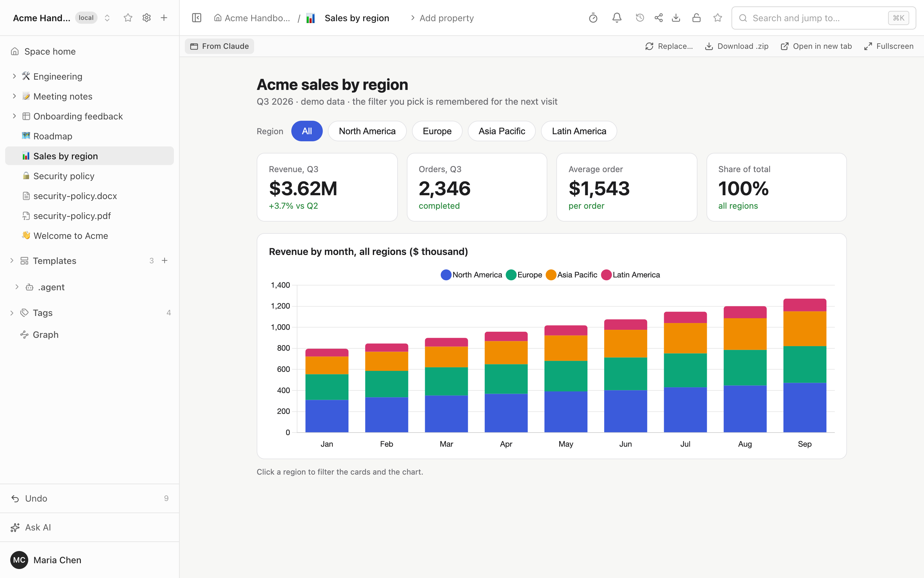Image resolution: width=924 pixels, height=578 pixels.
Task: Open the Roadmap page
Action: pos(89,136)
